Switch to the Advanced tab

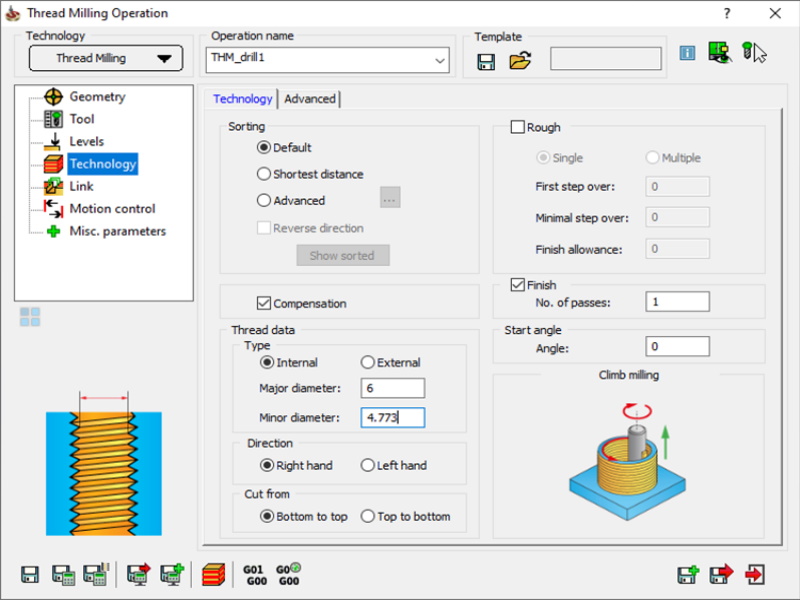(x=310, y=99)
